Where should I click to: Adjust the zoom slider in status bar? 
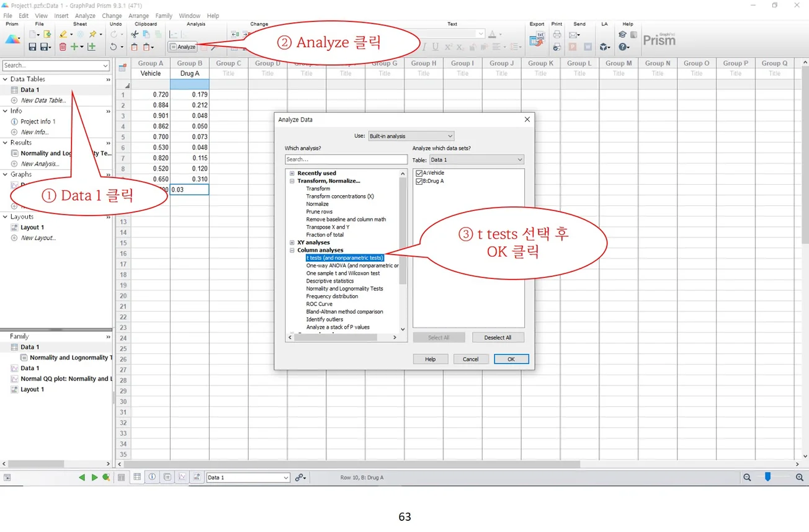[768, 477]
